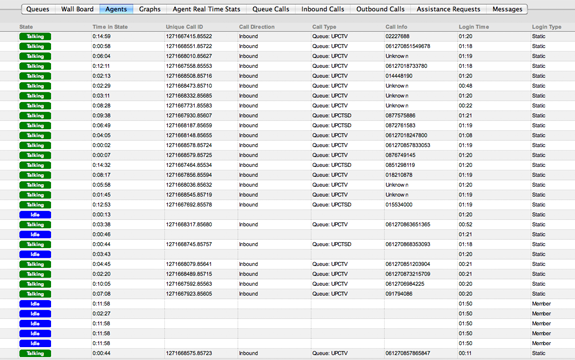575x360 pixels.
Task: Open Agent Real Time Stats tab
Action: [206, 9]
